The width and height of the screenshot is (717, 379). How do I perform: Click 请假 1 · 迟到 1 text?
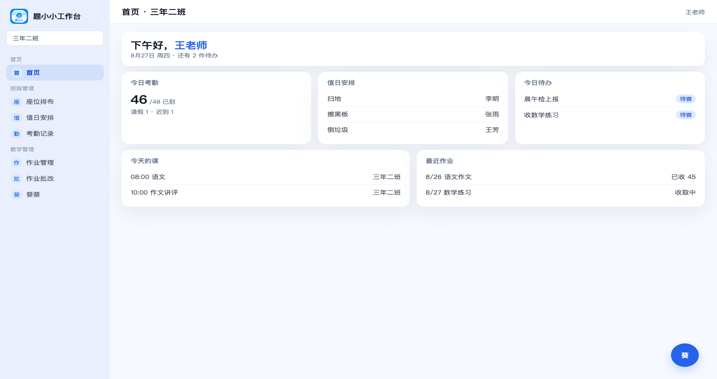[152, 112]
